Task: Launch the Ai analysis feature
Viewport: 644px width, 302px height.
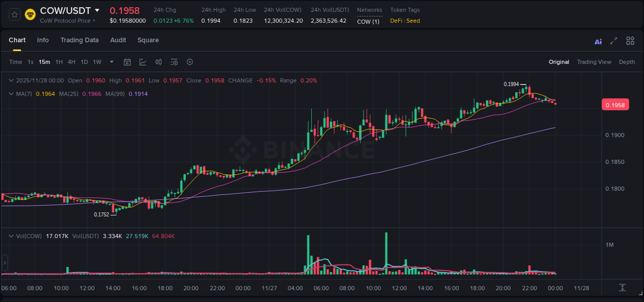Action: click(x=598, y=41)
